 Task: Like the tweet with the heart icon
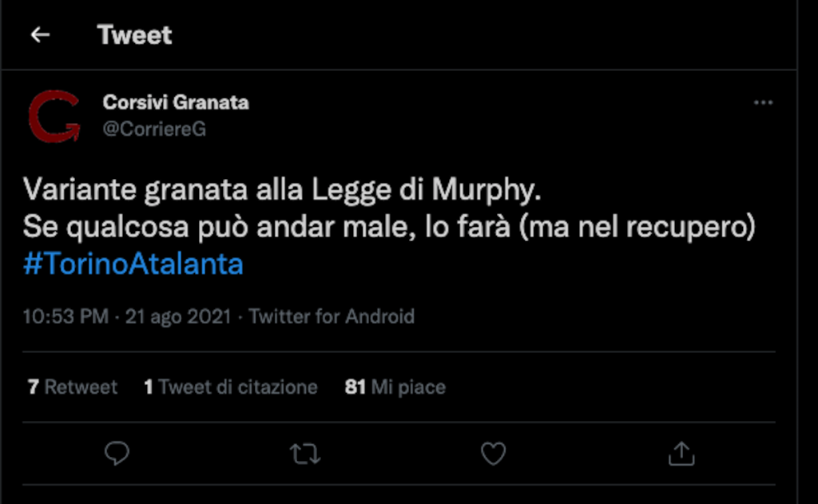point(493,454)
